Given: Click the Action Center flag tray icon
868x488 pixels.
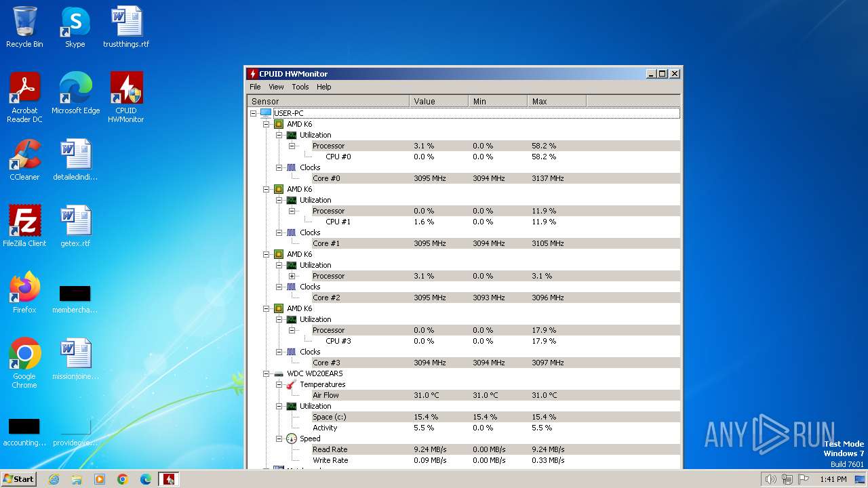Looking at the screenshot, I should point(804,479).
